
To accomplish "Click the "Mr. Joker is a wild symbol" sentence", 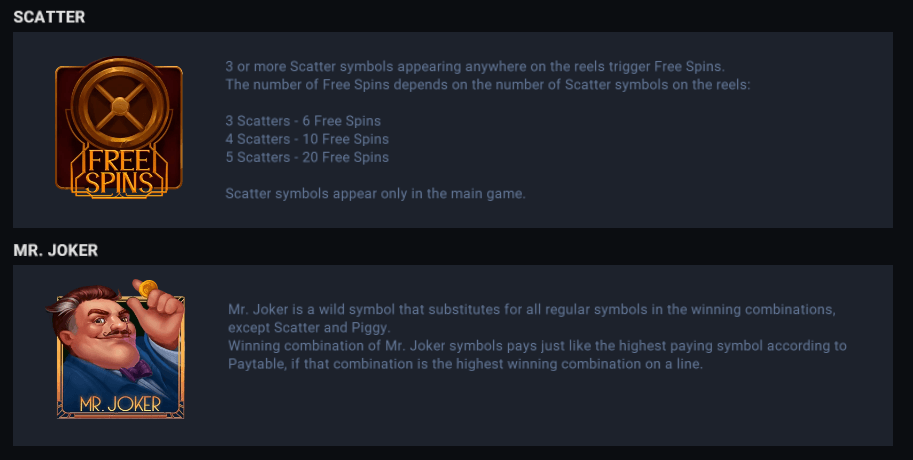I will [x=531, y=309].
